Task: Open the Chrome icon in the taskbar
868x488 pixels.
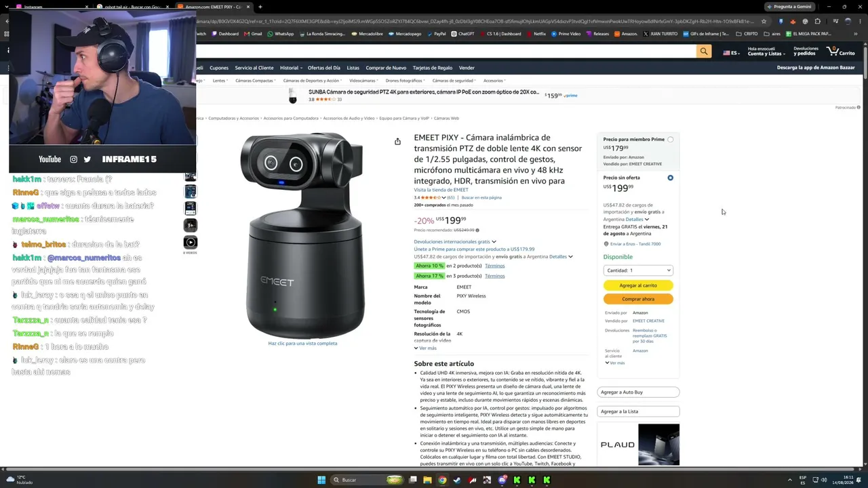Action: click(442, 480)
